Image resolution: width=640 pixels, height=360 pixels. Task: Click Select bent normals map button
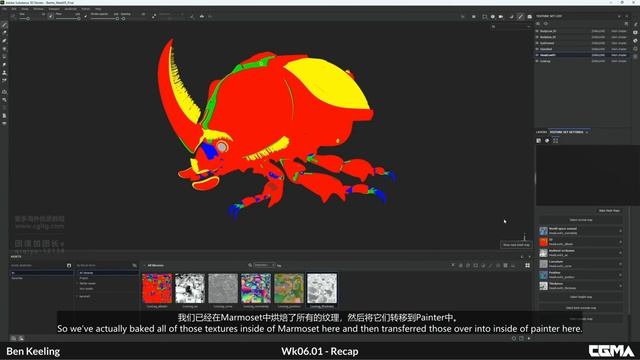pos(580,308)
